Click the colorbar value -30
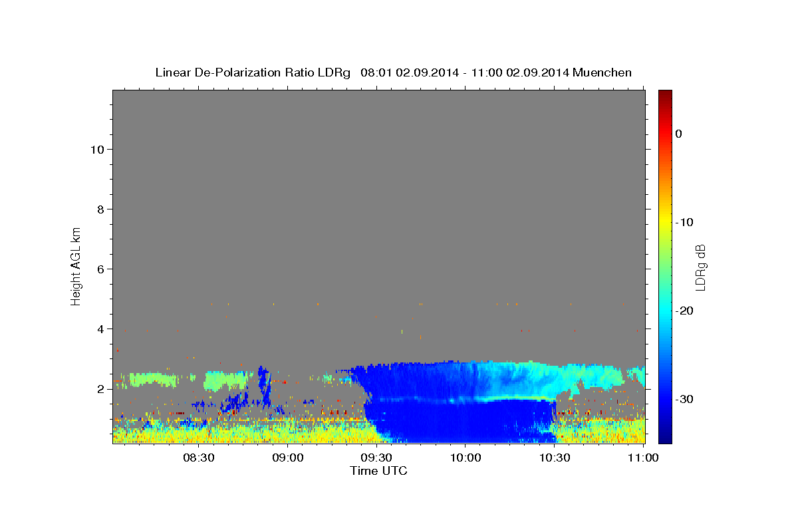798x532 pixels. coord(684,399)
